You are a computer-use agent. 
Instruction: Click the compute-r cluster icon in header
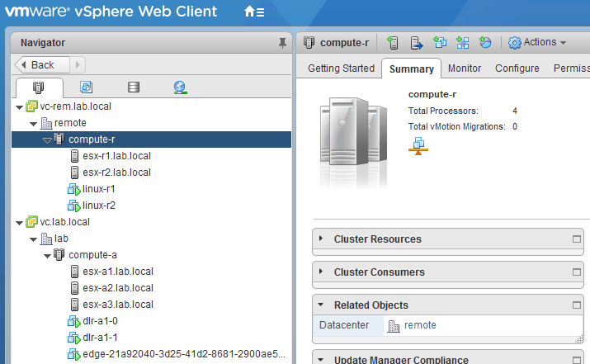click(309, 43)
